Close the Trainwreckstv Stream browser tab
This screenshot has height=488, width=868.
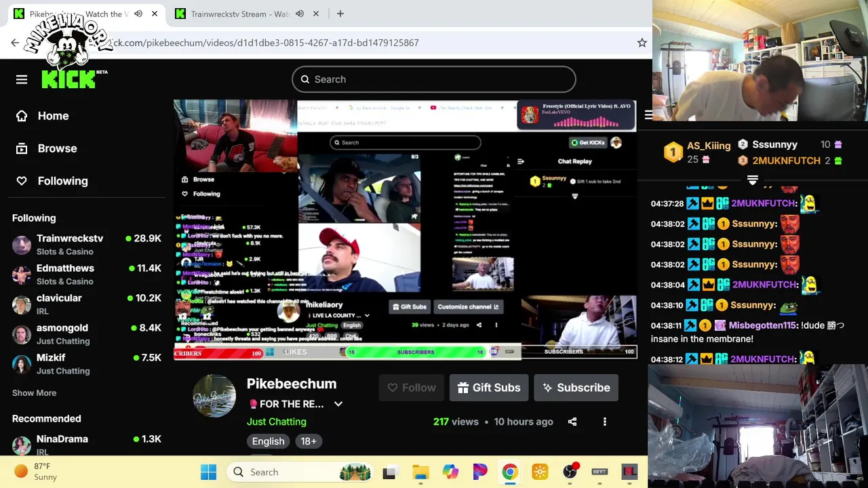pyautogui.click(x=316, y=14)
